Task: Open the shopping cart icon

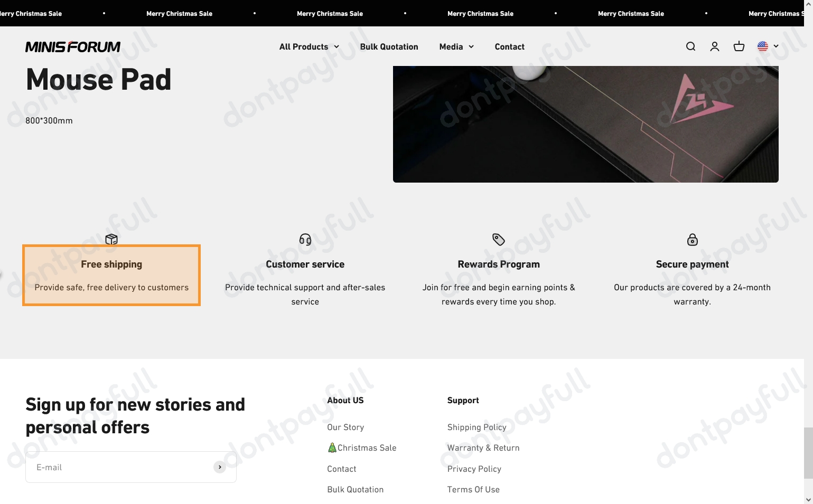Action: point(739,46)
